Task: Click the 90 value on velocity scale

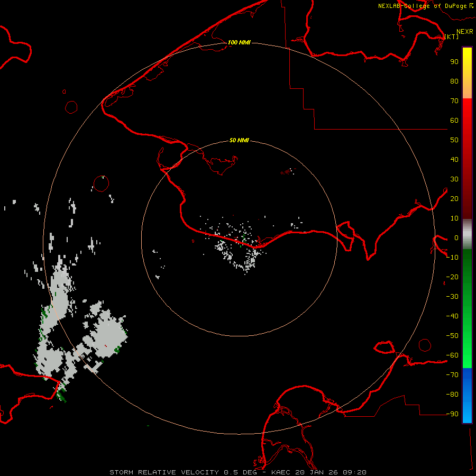Action: point(454,62)
